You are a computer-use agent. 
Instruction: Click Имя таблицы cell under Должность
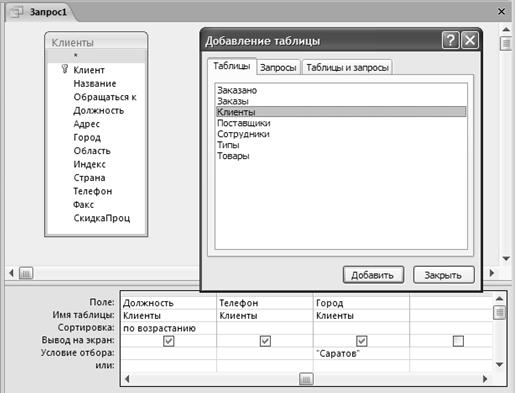[168, 315]
